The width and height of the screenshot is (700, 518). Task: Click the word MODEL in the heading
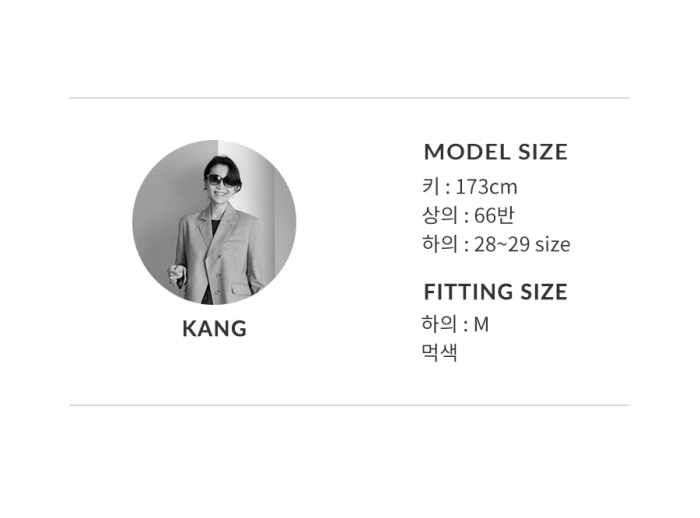tap(467, 152)
